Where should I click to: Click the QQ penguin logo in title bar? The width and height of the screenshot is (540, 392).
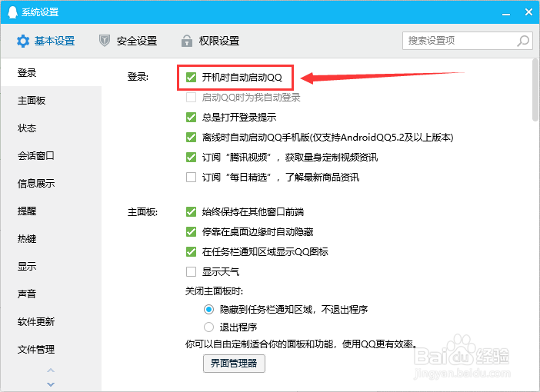pos(12,12)
